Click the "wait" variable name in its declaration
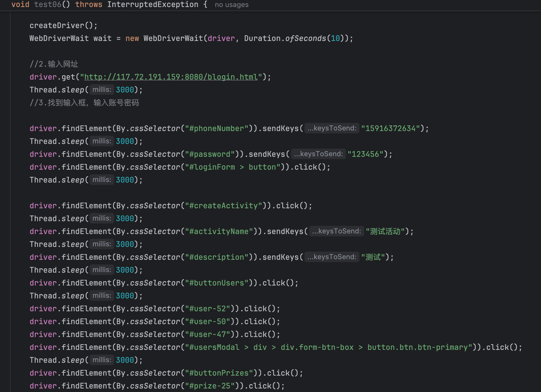The width and height of the screenshot is (541, 392). pos(102,38)
